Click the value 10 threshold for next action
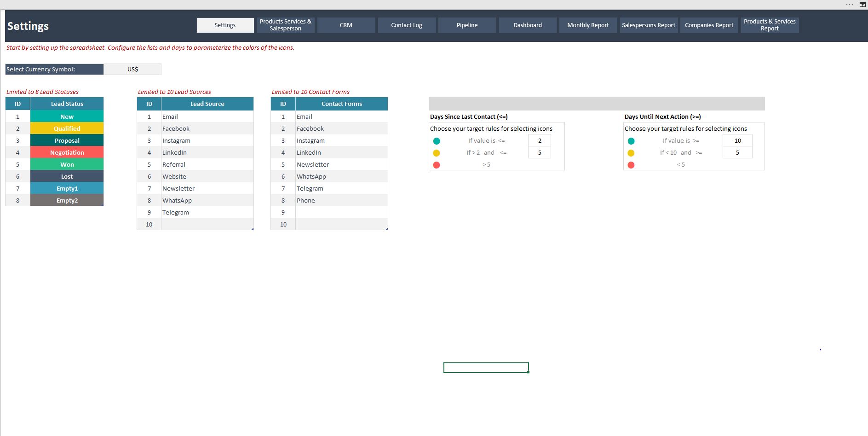 (737, 140)
